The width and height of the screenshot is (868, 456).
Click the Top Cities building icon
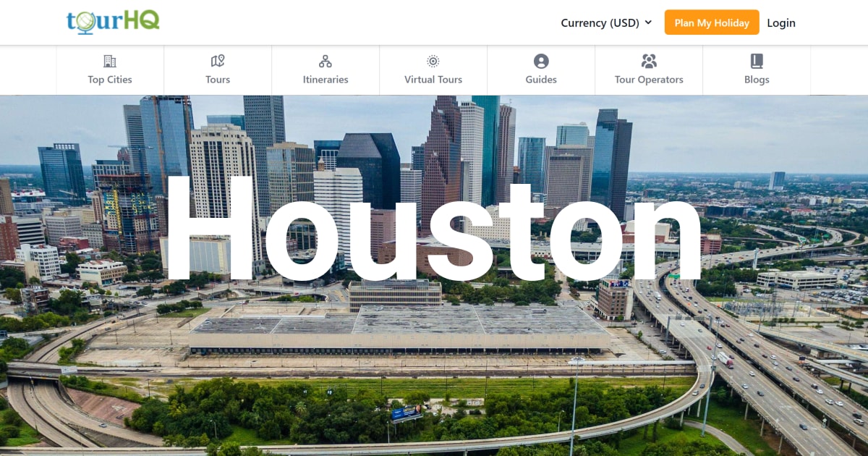(x=110, y=62)
